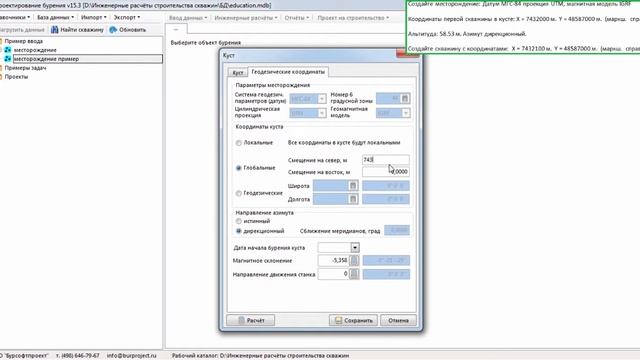This screenshot has height=360, width=640.
Task: Click the Отмена button
Action: point(398,320)
